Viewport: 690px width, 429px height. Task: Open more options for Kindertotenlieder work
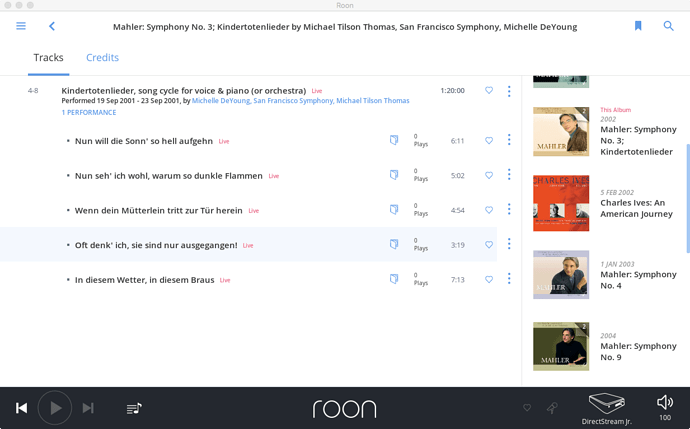coord(509,91)
